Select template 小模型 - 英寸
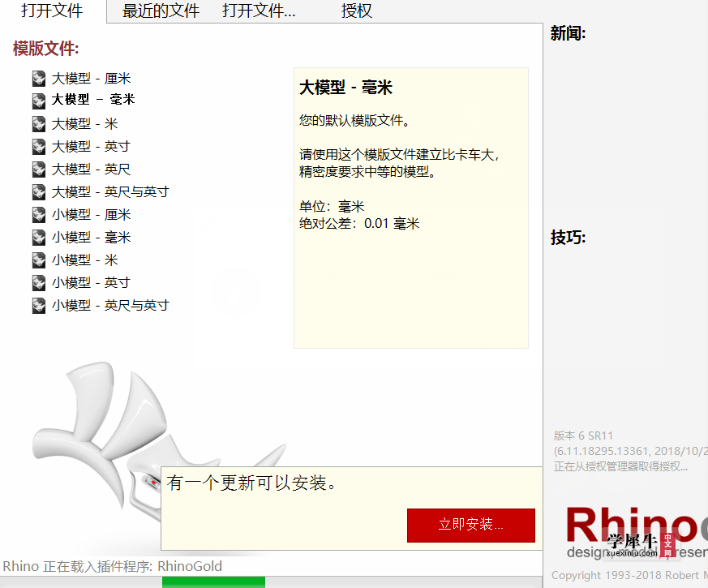 point(91,283)
